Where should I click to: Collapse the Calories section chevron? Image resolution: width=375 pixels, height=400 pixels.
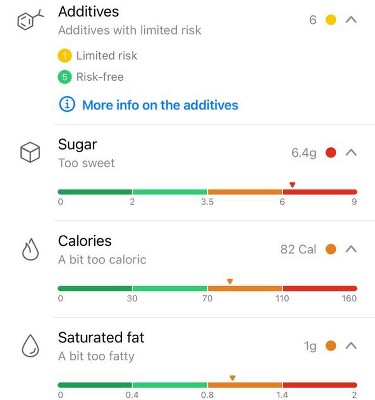click(351, 249)
